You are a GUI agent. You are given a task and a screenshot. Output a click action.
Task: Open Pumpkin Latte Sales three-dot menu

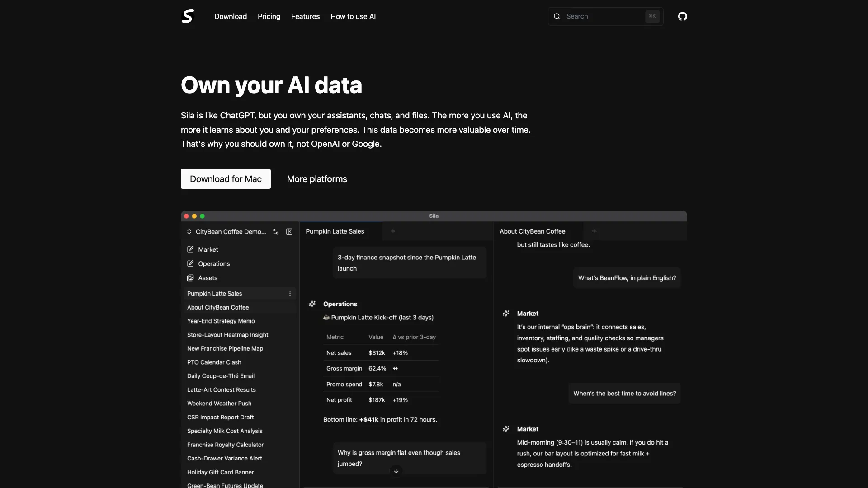tap(290, 294)
